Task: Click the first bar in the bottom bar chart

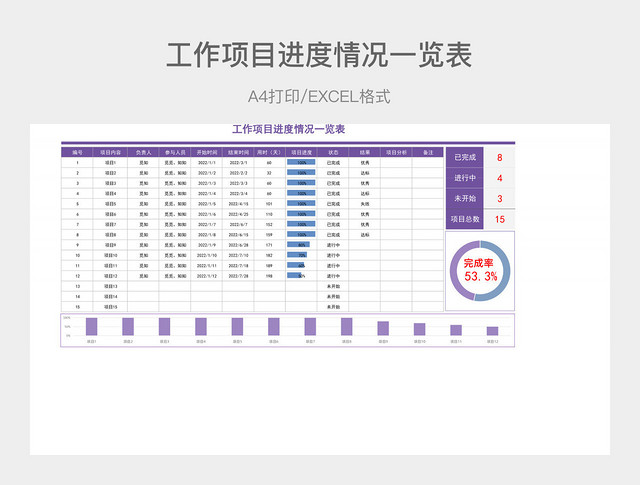Action: [x=91, y=327]
